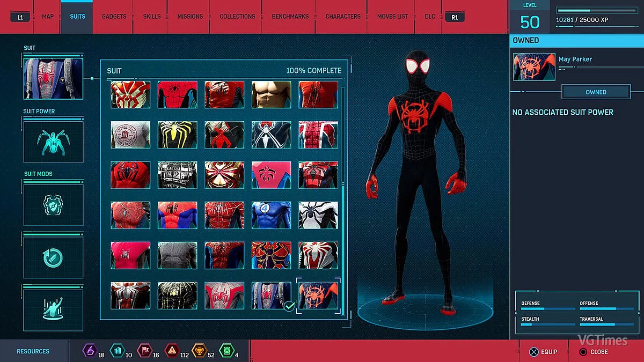Switch to the CHARACTERS tab
The image size is (644, 362).
pyautogui.click(x=342, y=16)
